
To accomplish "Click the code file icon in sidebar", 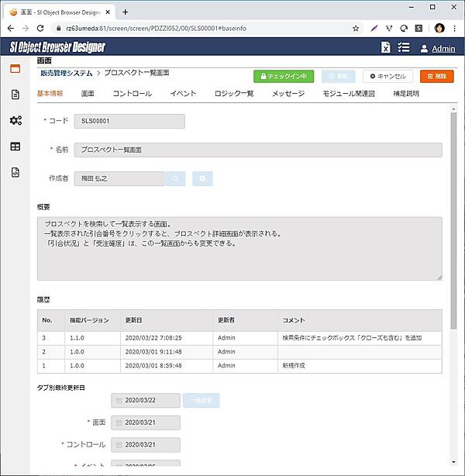I will 15,173.
